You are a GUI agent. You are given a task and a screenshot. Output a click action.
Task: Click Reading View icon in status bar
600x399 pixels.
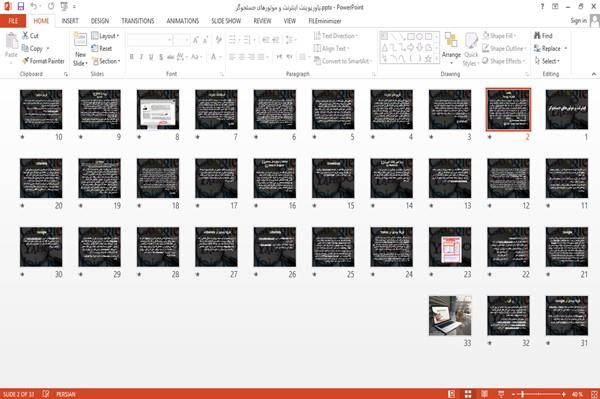[484, 394]
